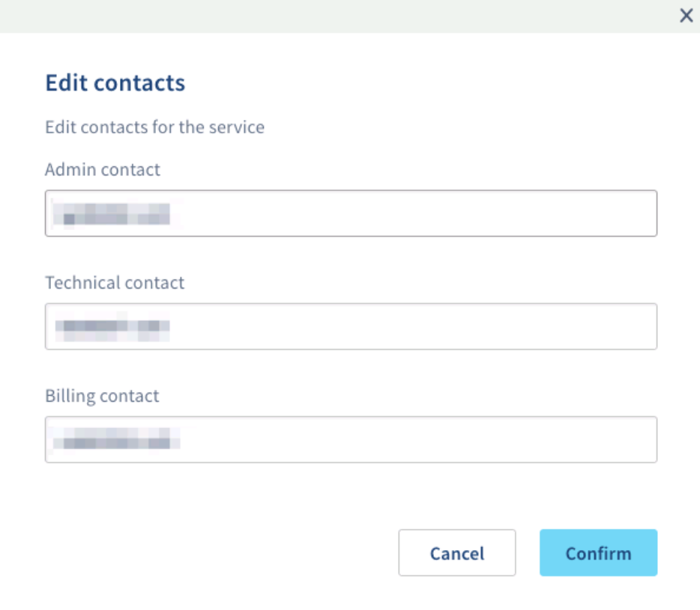700x610 pixels.
Task: Click the "Billing contact" field label
Action: [x=102, y=396]
